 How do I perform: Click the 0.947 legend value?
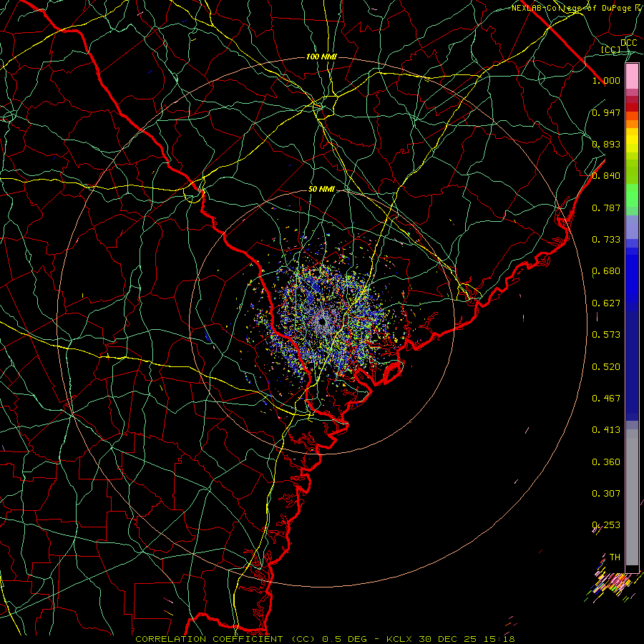point(606,112)
